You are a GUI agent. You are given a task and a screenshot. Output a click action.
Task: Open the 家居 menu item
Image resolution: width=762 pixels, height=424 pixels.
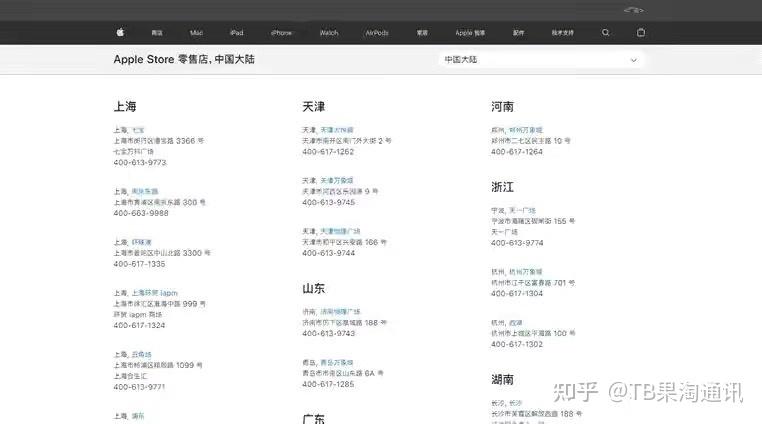click(422, 33)
